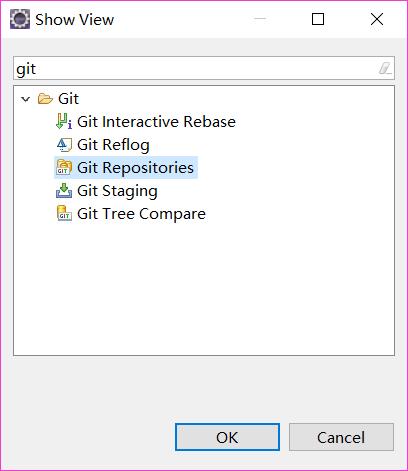Select the Git folder label in the tree

coord(68,99)
